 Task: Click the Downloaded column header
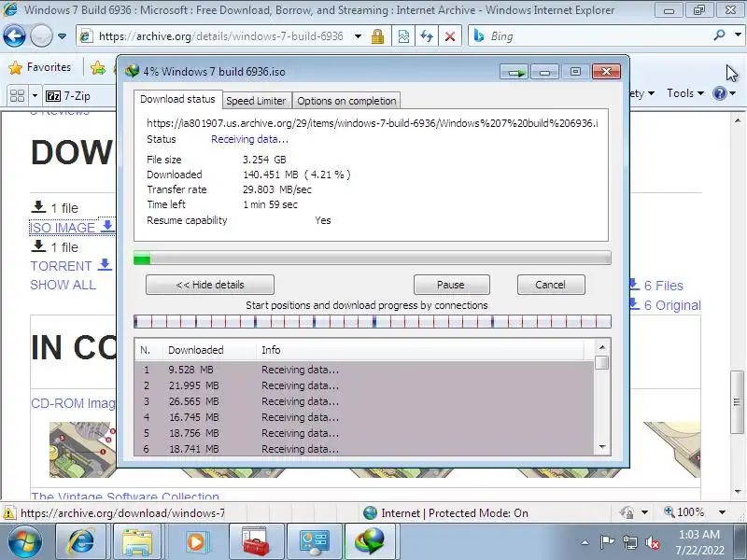(209, 350)
